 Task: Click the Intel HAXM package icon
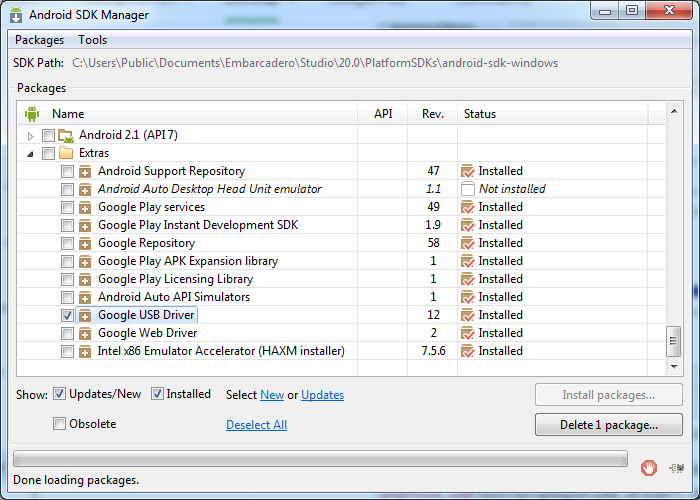(x=85, y=351)
